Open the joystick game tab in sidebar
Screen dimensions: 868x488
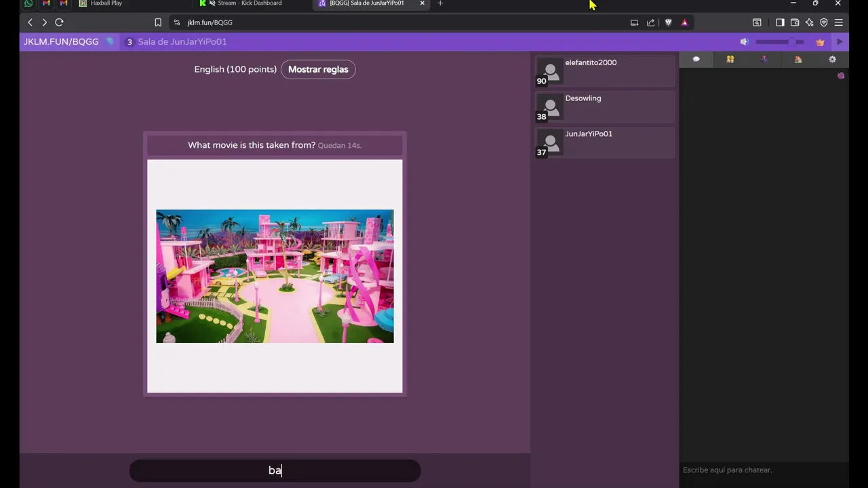[x=764, y=60]
